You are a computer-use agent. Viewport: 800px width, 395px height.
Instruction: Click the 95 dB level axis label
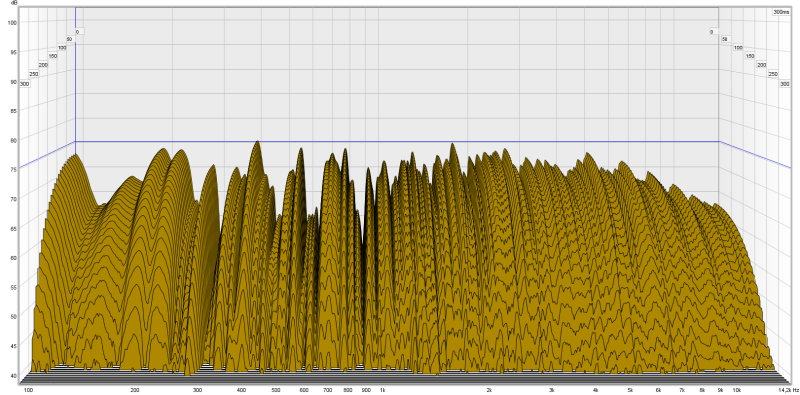point(14,52)
